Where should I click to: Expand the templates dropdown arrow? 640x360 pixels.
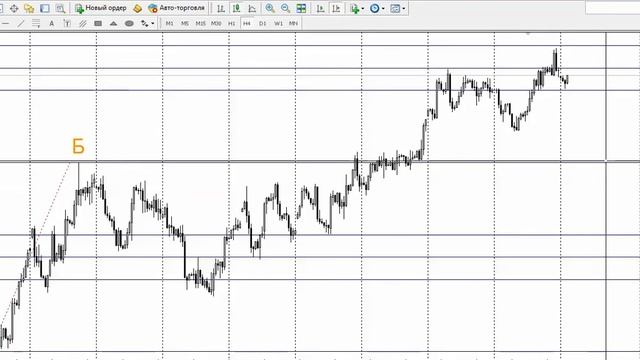tap(404, 9)
